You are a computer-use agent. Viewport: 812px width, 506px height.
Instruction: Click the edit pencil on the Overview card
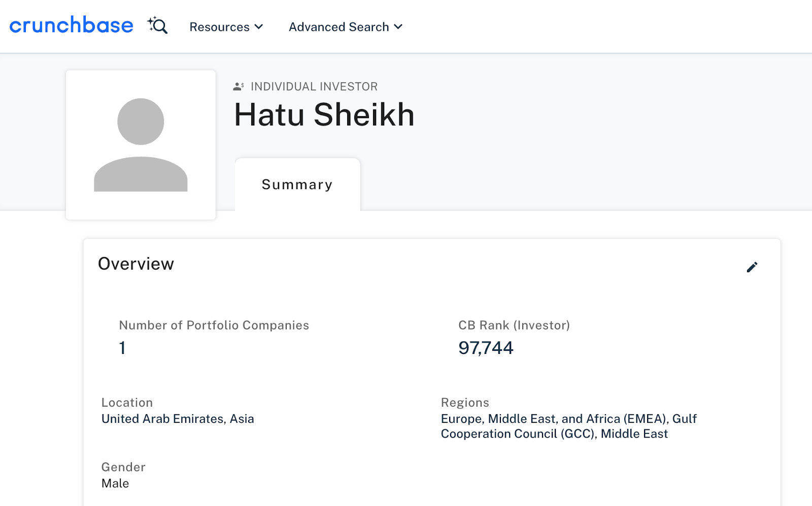click(x=753, y=267)
